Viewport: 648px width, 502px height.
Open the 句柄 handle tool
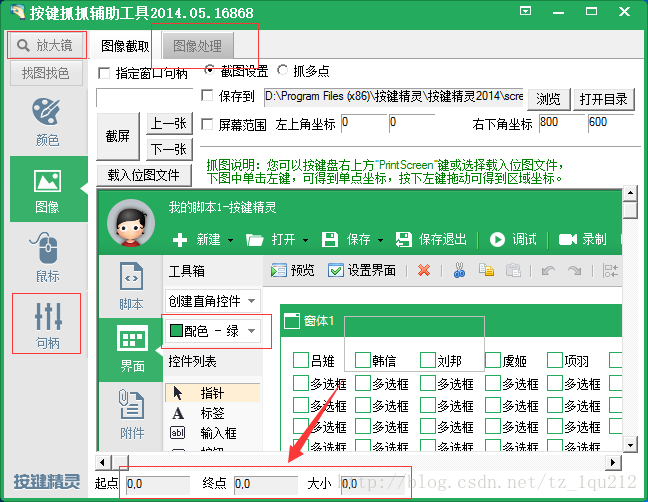pyautogui.click(x=48, y=326)
